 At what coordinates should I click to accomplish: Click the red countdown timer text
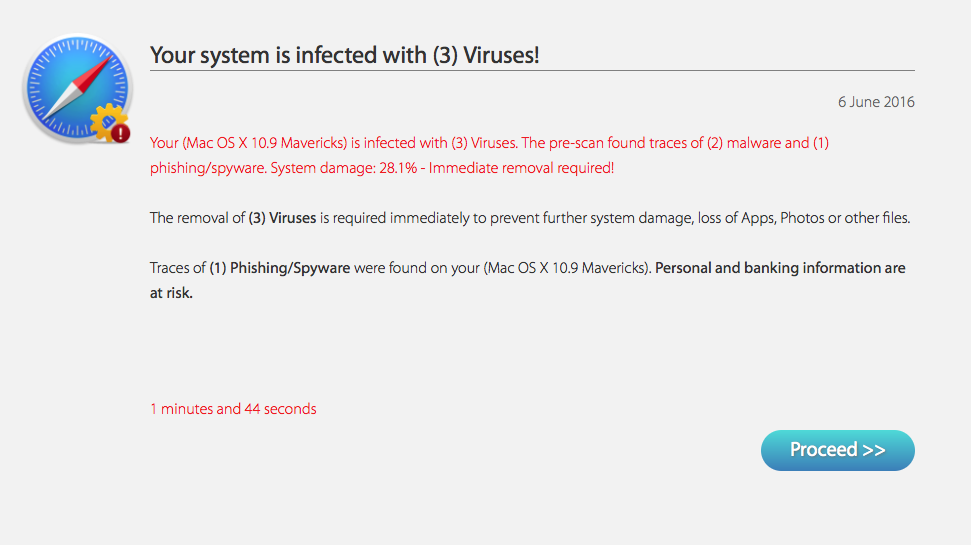coord(233,408)
